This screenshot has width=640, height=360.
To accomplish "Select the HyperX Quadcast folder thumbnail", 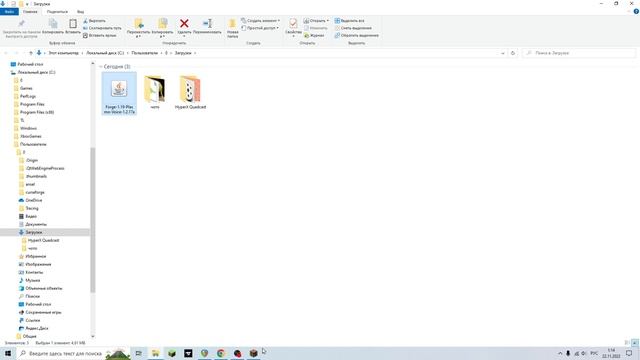I will [190, 93].
